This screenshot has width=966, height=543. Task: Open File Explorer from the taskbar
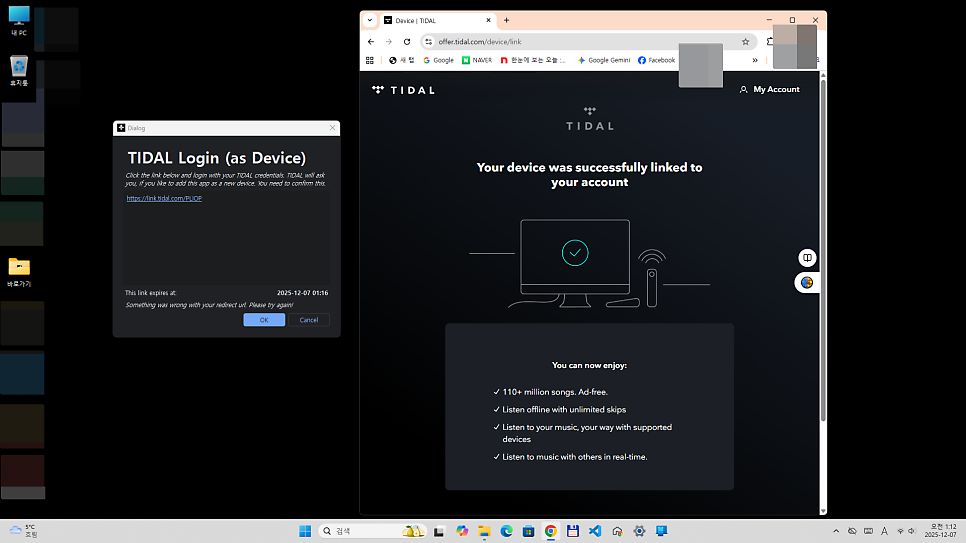[x=484, y=531]
